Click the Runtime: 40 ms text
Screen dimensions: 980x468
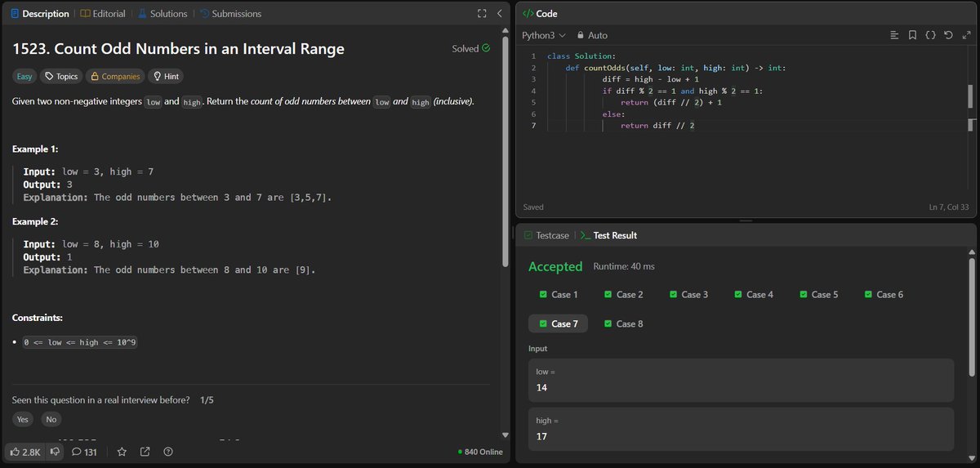point(624,266)
